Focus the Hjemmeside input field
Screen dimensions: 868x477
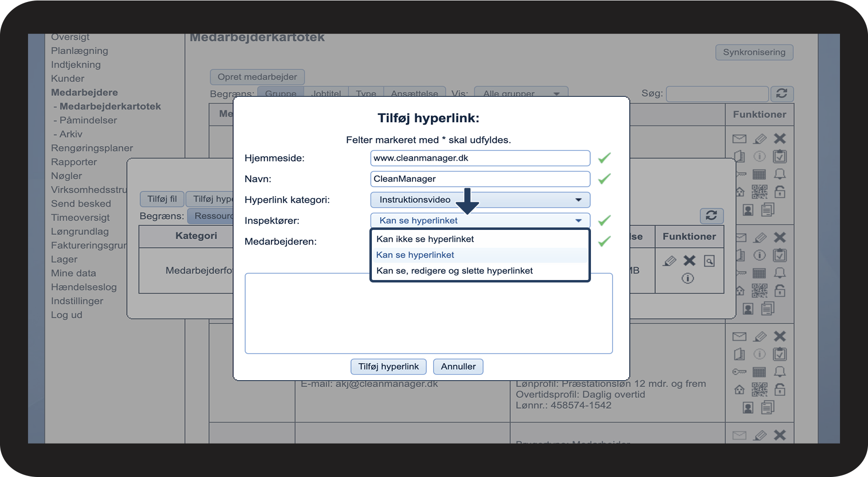[480, 158]
